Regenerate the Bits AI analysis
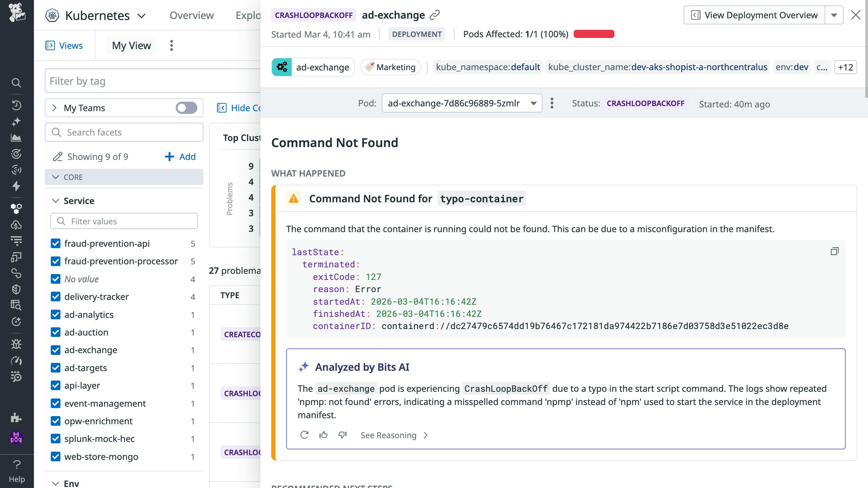Viewport: 868px width, 488px height. click(304, 435)
